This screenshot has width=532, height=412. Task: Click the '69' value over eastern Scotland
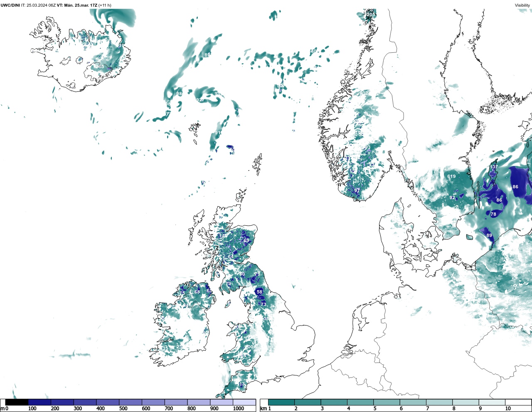(246, 240)
